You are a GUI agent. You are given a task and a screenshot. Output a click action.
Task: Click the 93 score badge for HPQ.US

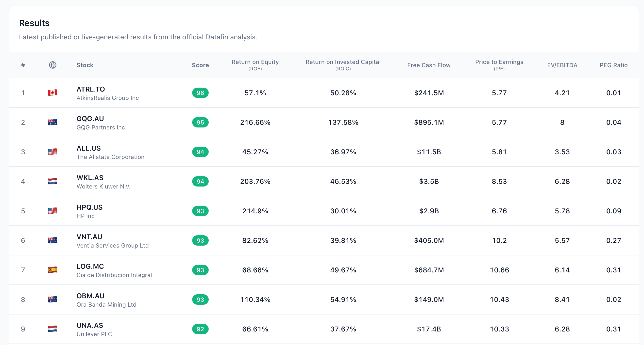200,211
